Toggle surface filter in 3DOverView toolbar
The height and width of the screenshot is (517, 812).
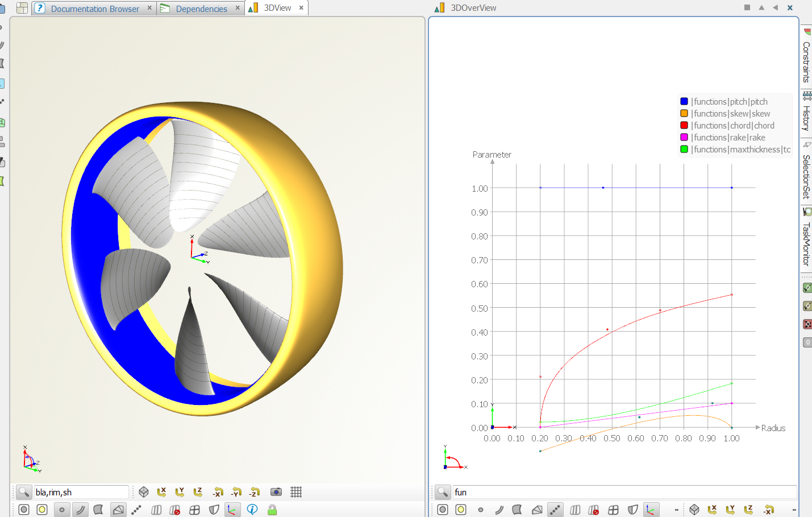point(517,510)
